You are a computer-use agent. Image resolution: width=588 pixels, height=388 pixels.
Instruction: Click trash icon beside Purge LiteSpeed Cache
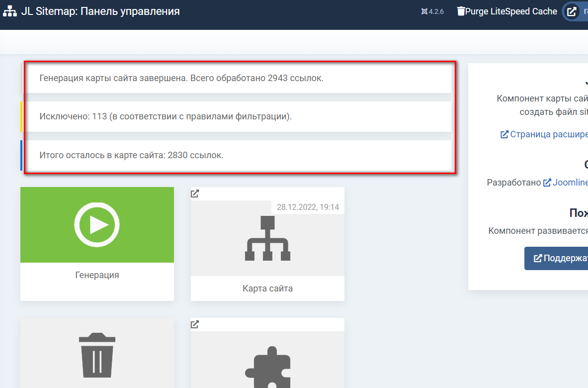click(x=461, y=11)
